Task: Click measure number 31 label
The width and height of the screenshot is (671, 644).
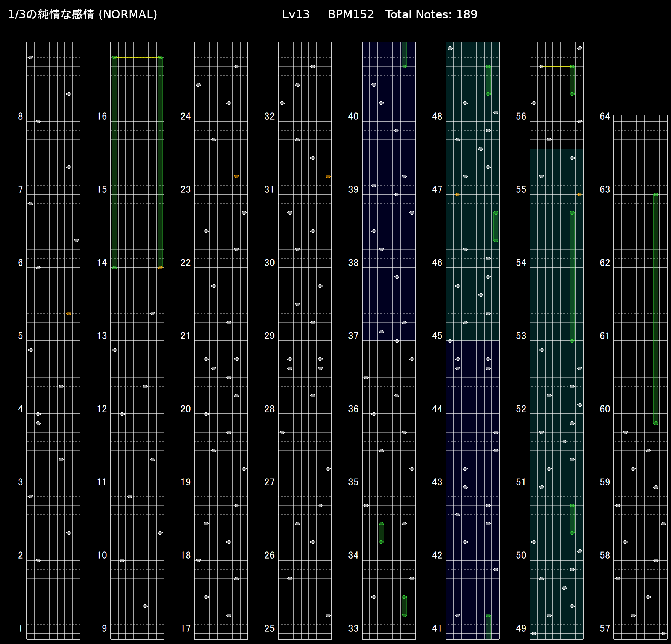Action: [x=270, y=189]
